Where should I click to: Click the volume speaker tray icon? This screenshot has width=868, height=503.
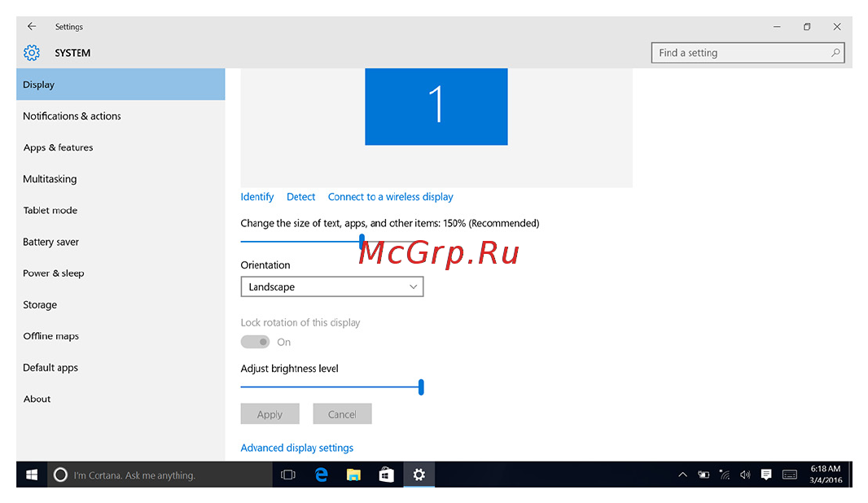tap(745, 475)
